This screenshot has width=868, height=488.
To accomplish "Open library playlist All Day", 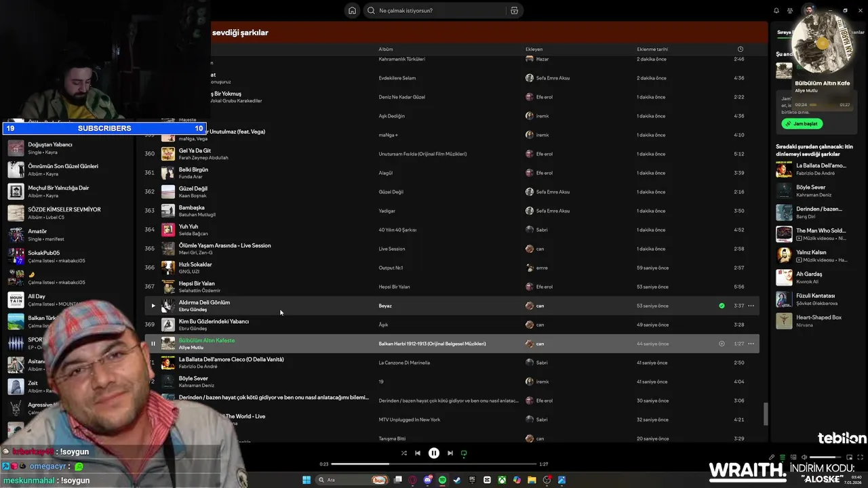I will point(68,300).
